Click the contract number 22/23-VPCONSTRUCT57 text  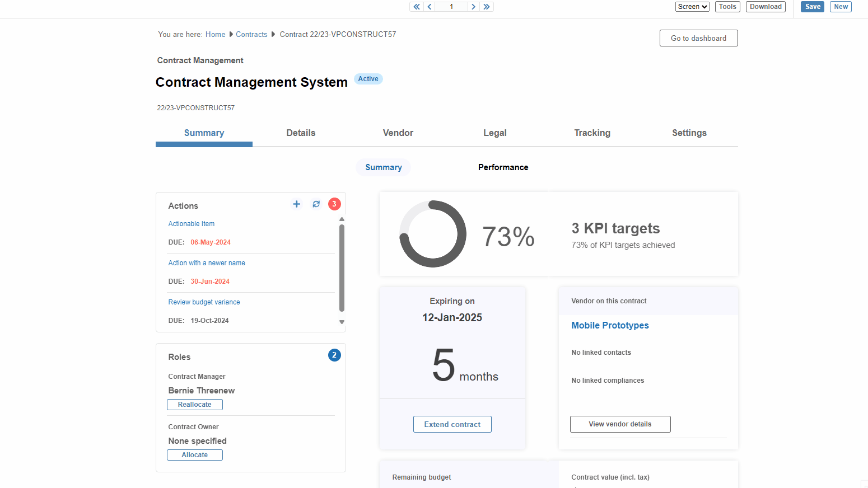click(195, 108)
